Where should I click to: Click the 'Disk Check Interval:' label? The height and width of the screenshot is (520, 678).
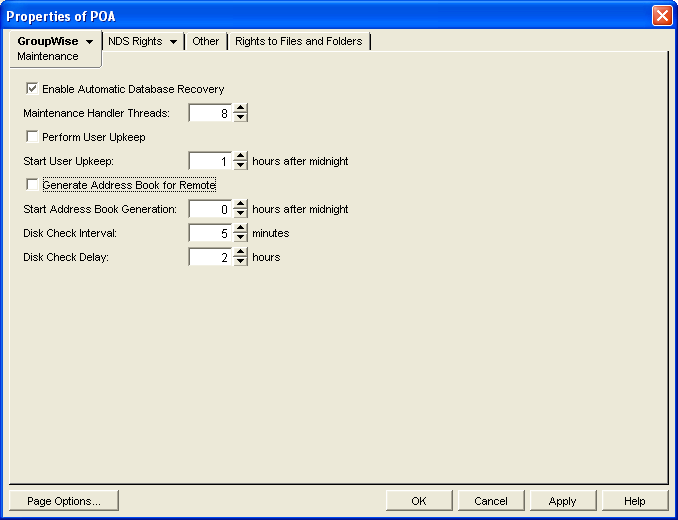click(x=70, y=233)
